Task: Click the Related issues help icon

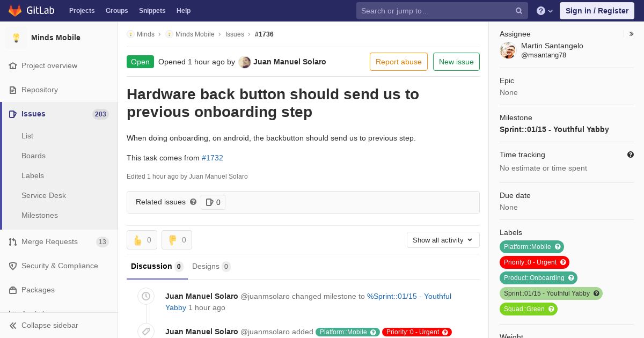Action: click(193, 202)
